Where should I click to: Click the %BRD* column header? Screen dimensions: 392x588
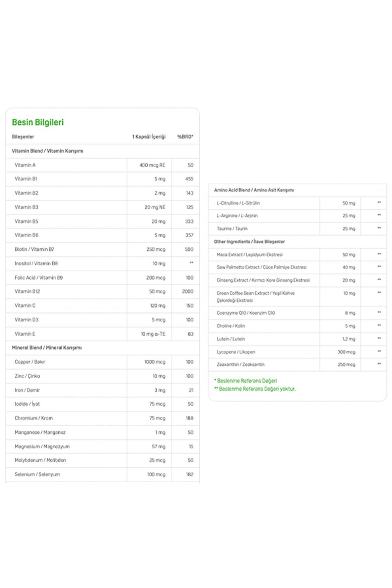tap(185, 137)
